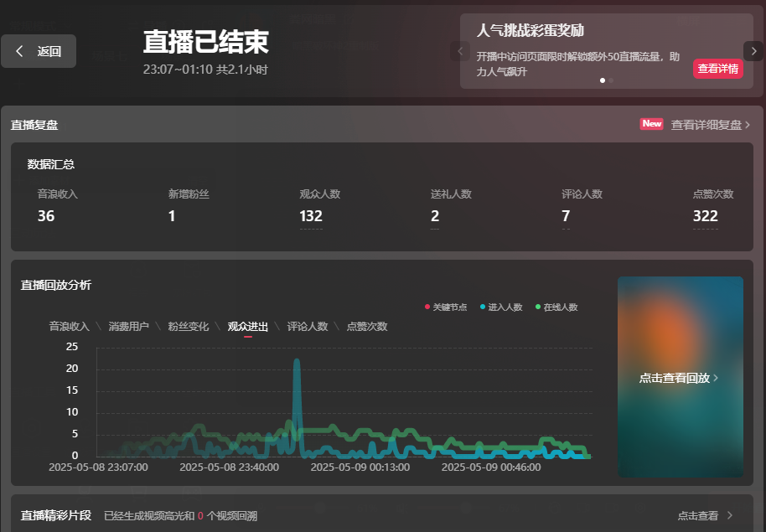Click the 23:07~01:10 duration text
This screenshot has height=532, width=766.
[x=205, y=70]
